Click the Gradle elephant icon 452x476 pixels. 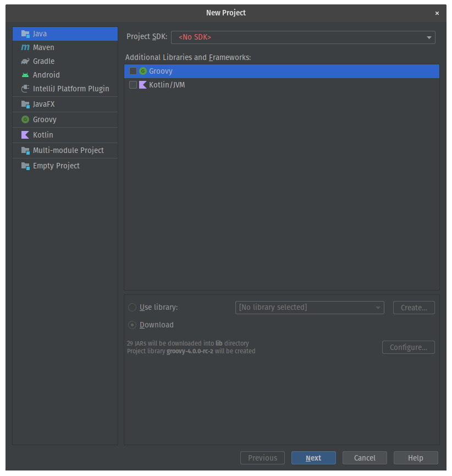tap(25, 61)
